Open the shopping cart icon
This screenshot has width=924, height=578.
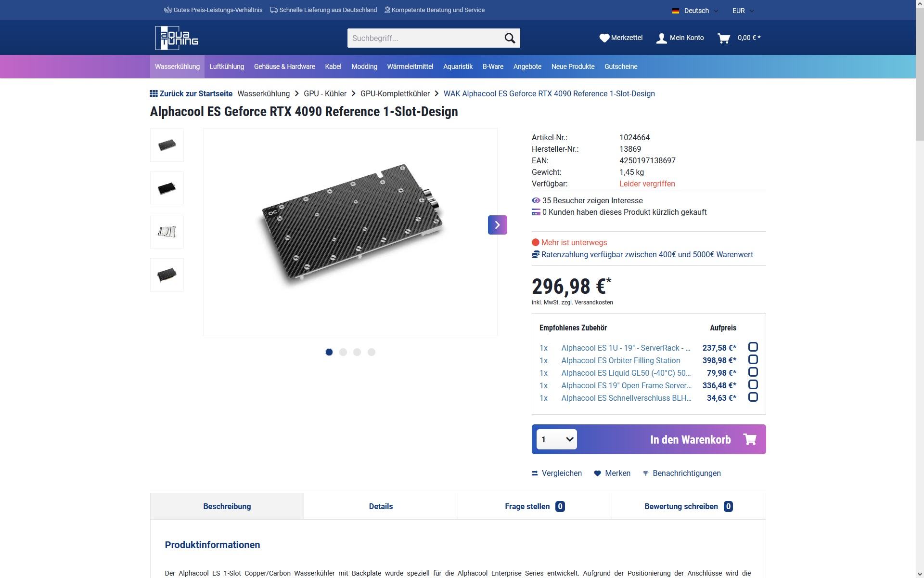(723, 38)
